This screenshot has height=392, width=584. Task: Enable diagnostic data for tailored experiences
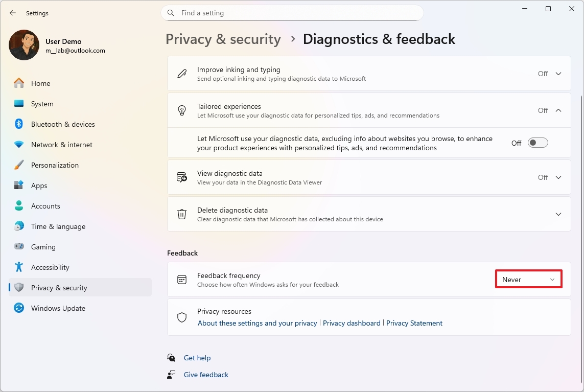[x=538, y=143]
